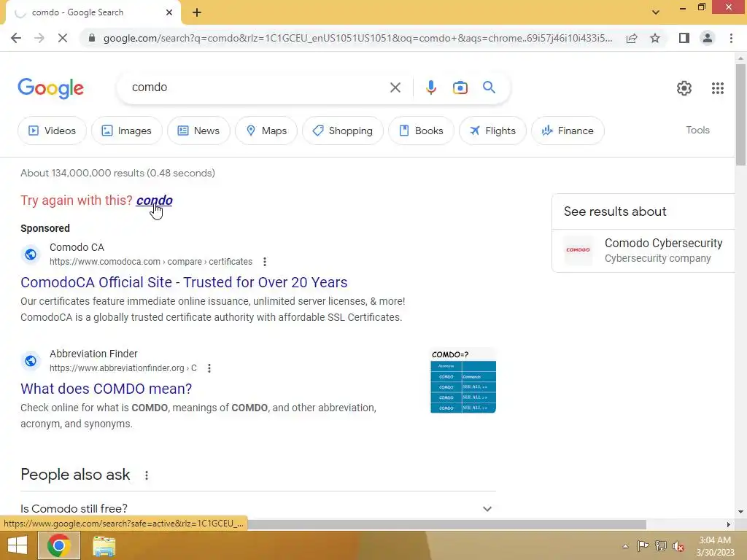Screen dimensions: 747x560
Task: Close the comdo Google Search tab
Action: [x=169, y=12]
